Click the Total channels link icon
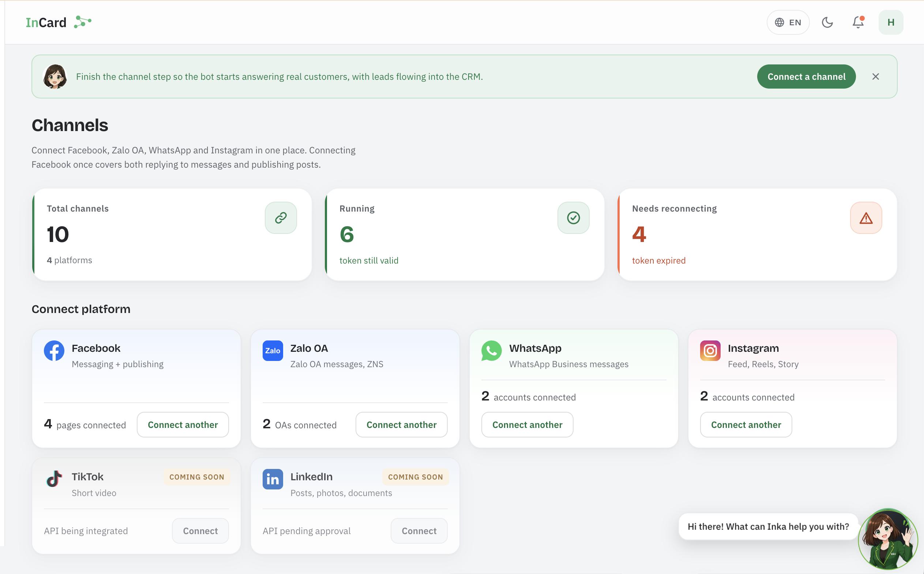Viewport: 924px width, 574px height. tap(281, 217)
